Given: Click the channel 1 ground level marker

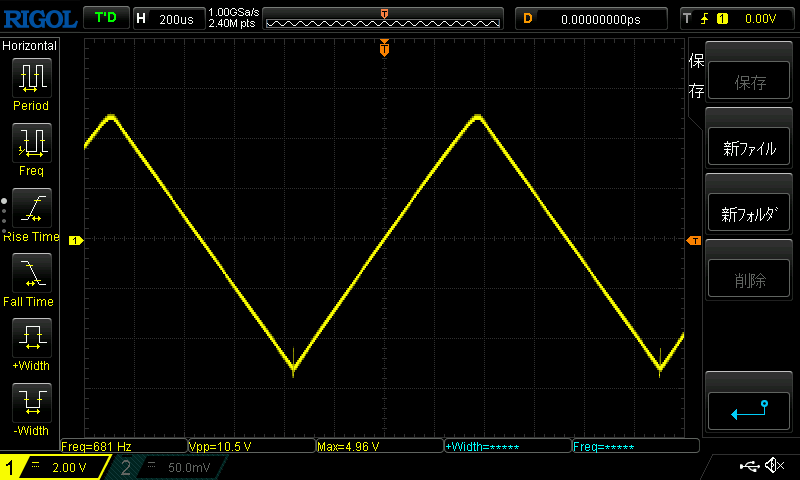Looking at the screenshot, I should click(x=76, y=240).
